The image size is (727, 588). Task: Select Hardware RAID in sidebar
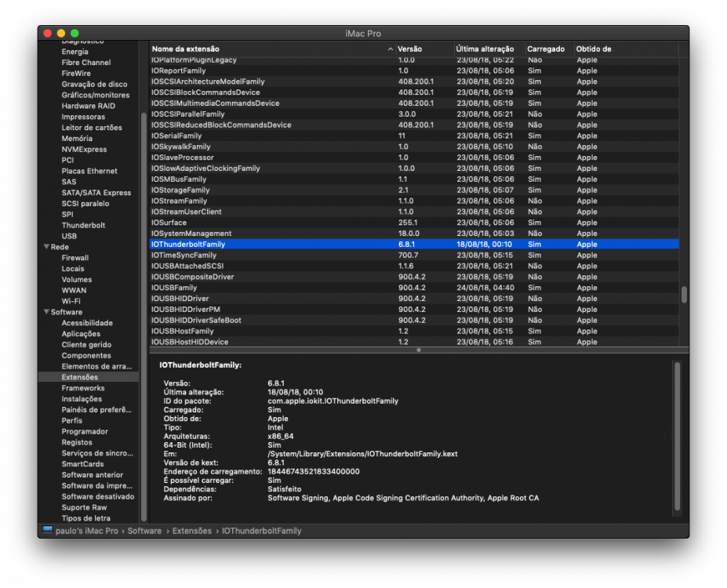[88, 106]
